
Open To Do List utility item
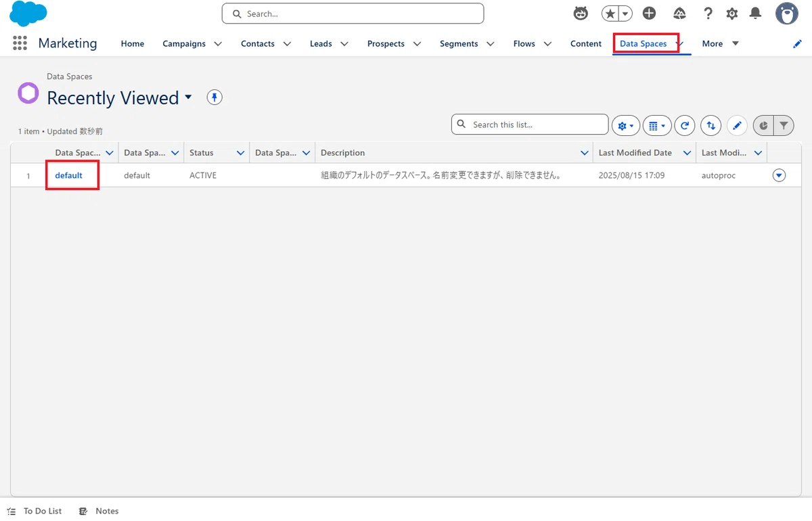(35, 511)
